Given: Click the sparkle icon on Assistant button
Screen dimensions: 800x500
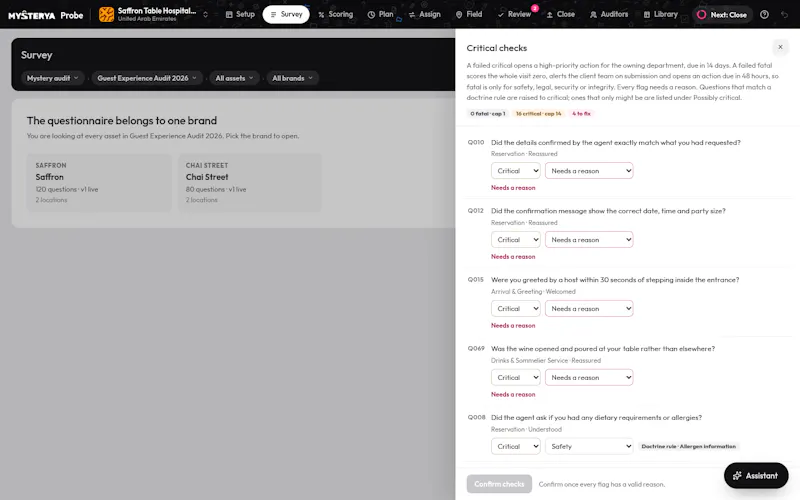Looking at the screenshot, I should coord(737,476).
